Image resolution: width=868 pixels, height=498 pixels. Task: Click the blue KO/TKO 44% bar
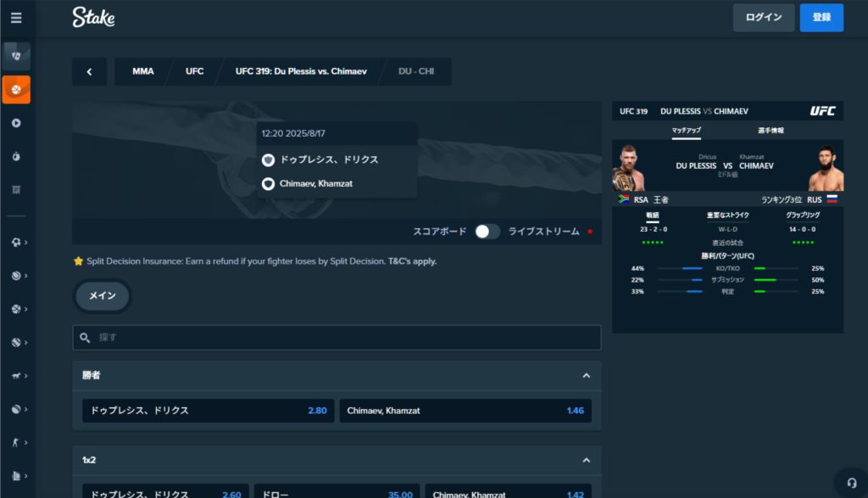pyautogui.click(x=692, y=268)
